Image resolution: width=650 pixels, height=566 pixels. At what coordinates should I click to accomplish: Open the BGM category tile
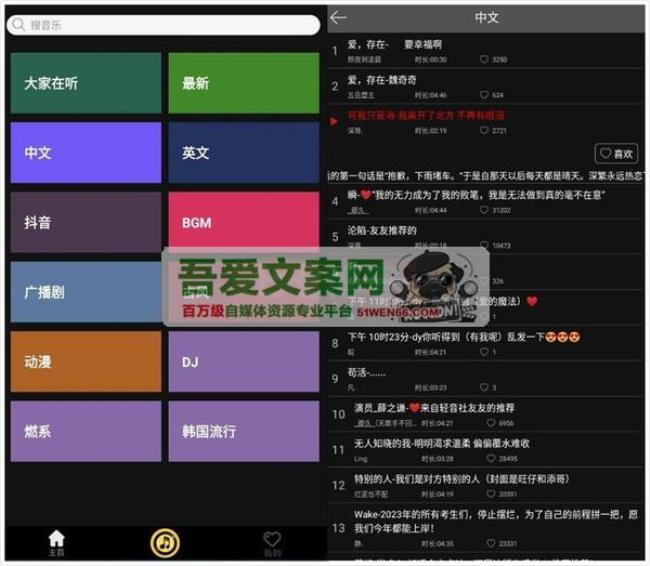pyautogui.click(x=244, y=220)
